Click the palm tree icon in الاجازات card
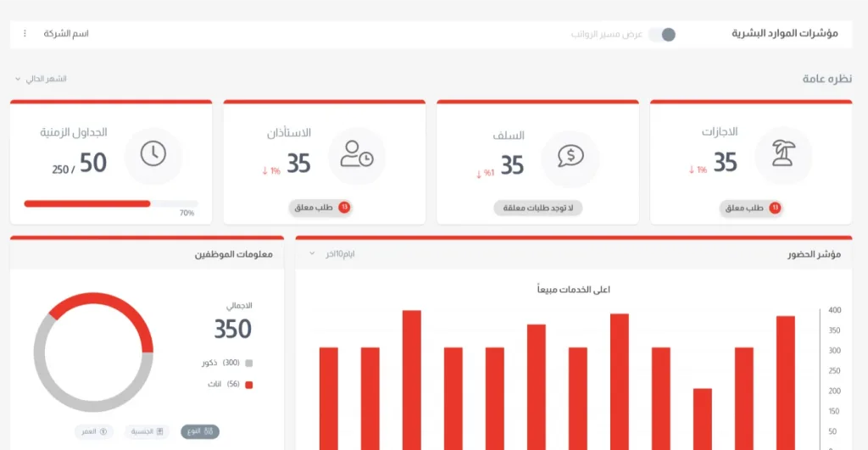This screenshot has width=868, height=450. click(783, 153)
